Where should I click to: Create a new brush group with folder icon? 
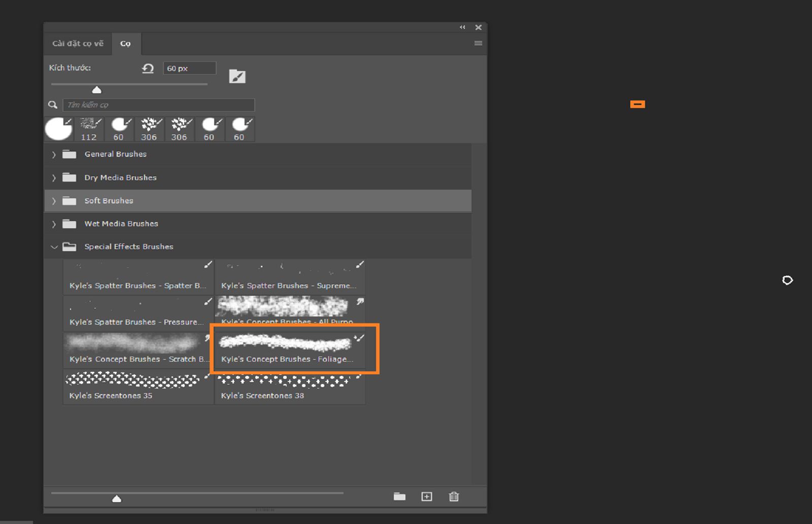(399, 497)
